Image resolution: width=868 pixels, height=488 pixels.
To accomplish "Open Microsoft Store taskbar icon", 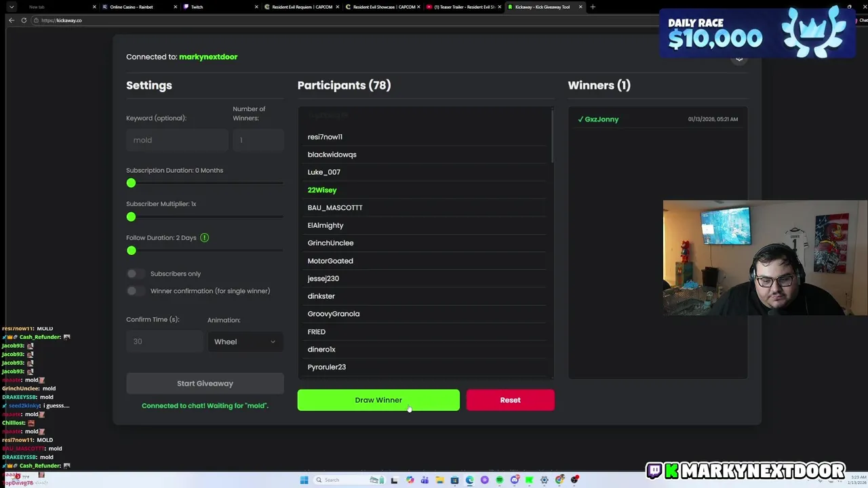I will pos(454,480).
